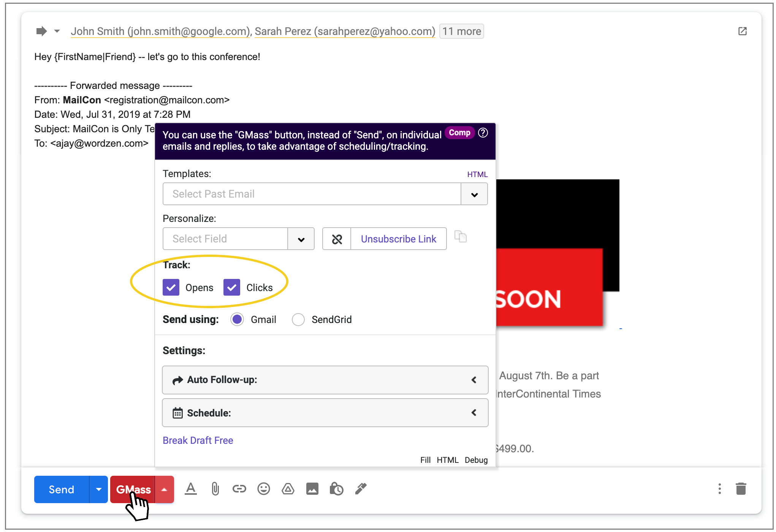Click the Select Field personalize box
Image resolution: width=776 pixels, height=532 pixels.
pos(225,239)
